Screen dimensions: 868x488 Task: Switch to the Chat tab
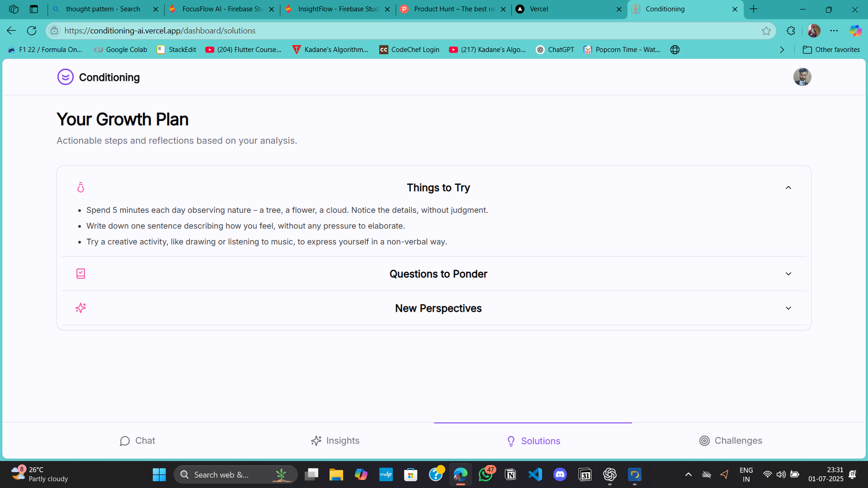click(137, 441)
